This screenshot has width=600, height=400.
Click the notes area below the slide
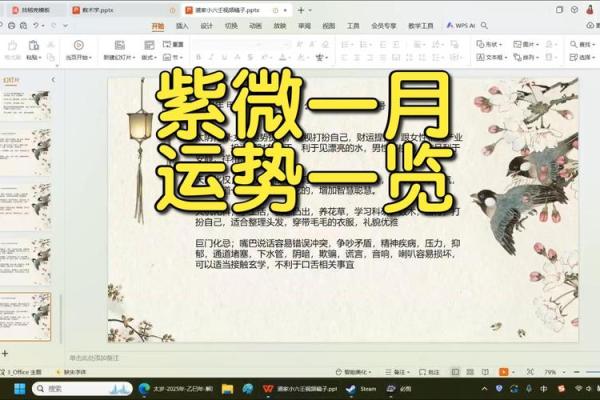coord(300,357)
